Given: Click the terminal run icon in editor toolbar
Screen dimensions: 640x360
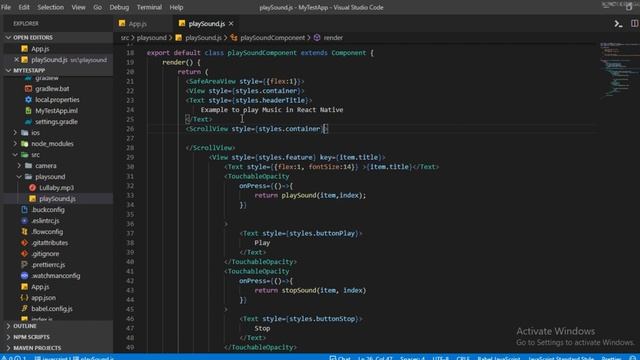Looking at the screenshot, I should point(618,24).
